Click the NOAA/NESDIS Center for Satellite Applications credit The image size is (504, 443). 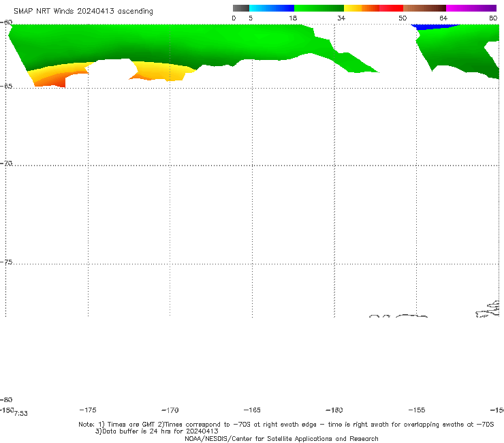pos(281,438)
